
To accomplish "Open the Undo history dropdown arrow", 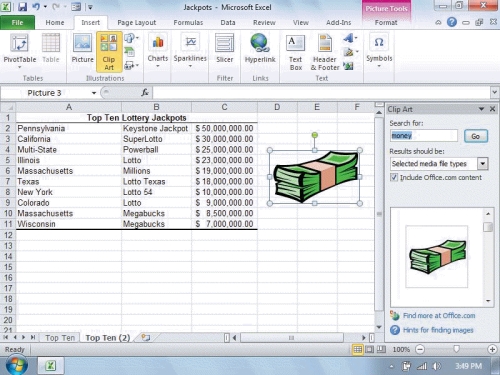I will click(45, 7).
